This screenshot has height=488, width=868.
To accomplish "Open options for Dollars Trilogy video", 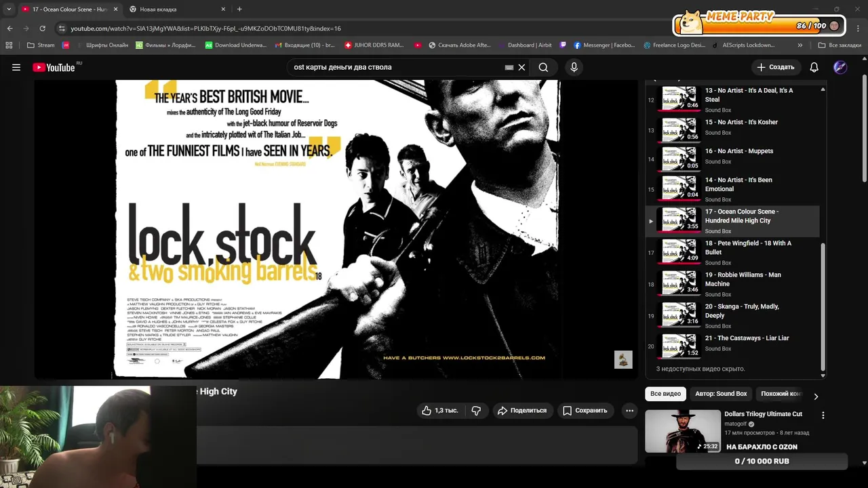I will [823, 415].
